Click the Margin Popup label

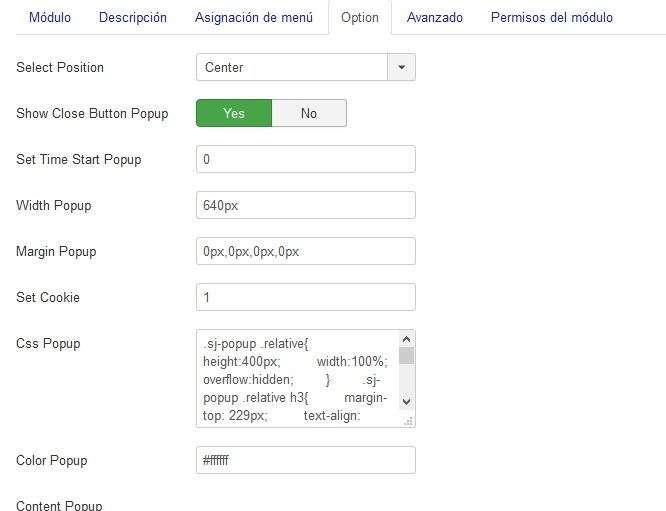pos(56,251)
